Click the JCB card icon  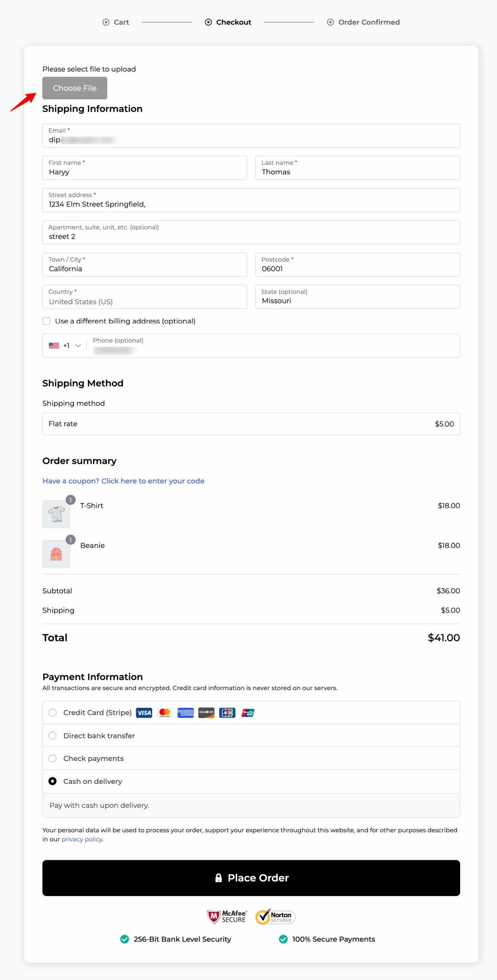point(227,712)
